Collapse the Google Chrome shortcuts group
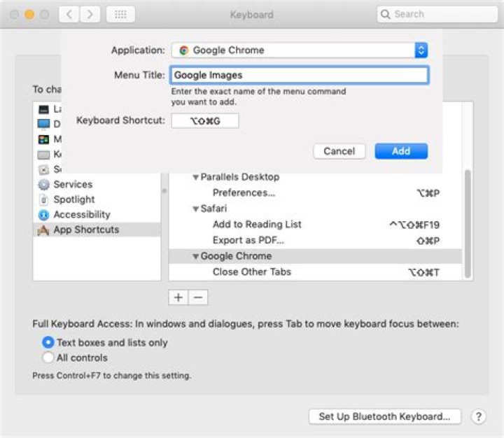The image size is (504, 438). pos(195,257)
